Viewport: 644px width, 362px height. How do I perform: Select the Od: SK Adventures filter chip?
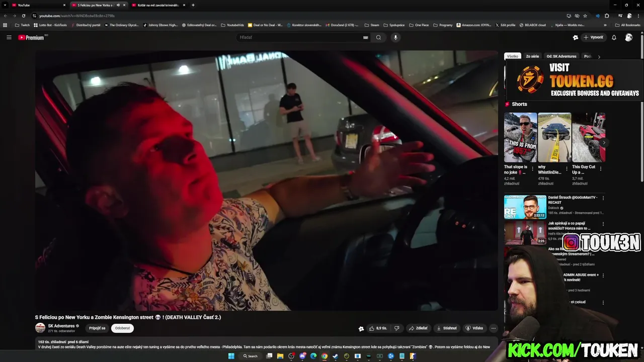coord(561,56)
